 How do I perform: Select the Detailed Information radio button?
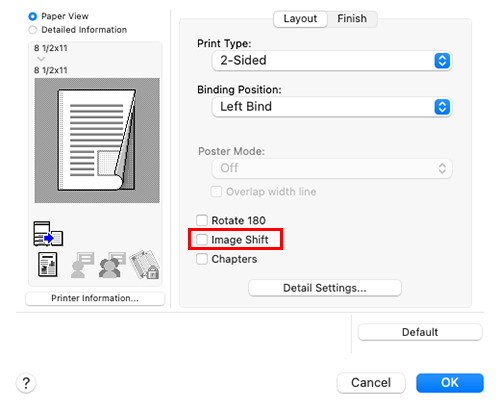point(32,30)
